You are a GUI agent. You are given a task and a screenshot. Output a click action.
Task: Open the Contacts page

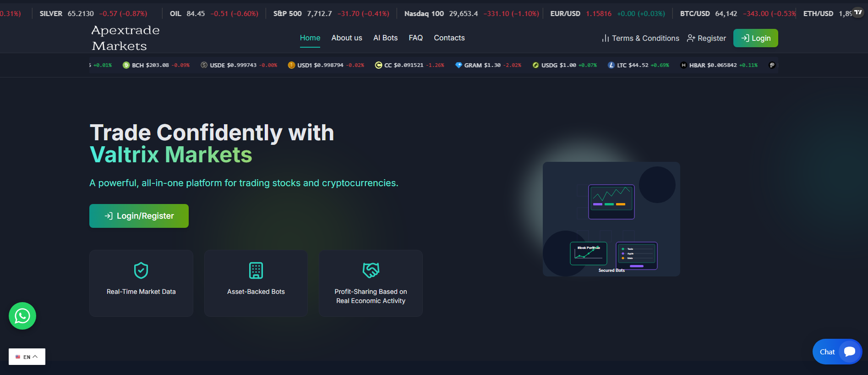click(x=449, y=38)
